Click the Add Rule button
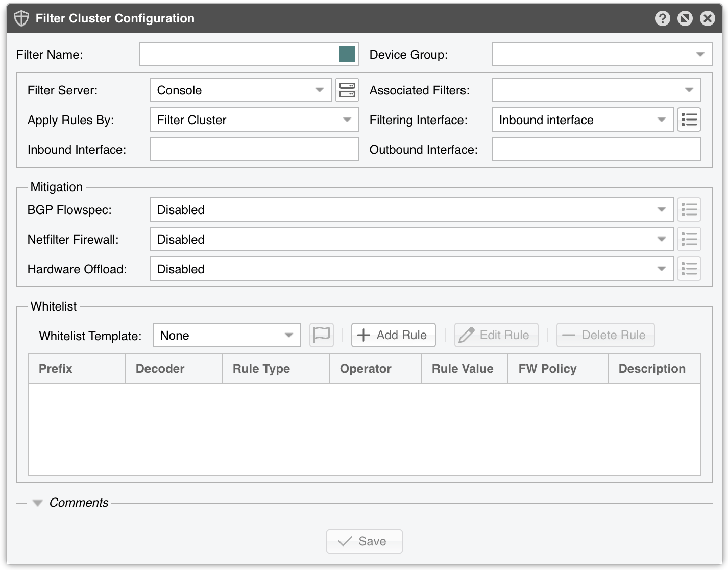 coord(393,335)
